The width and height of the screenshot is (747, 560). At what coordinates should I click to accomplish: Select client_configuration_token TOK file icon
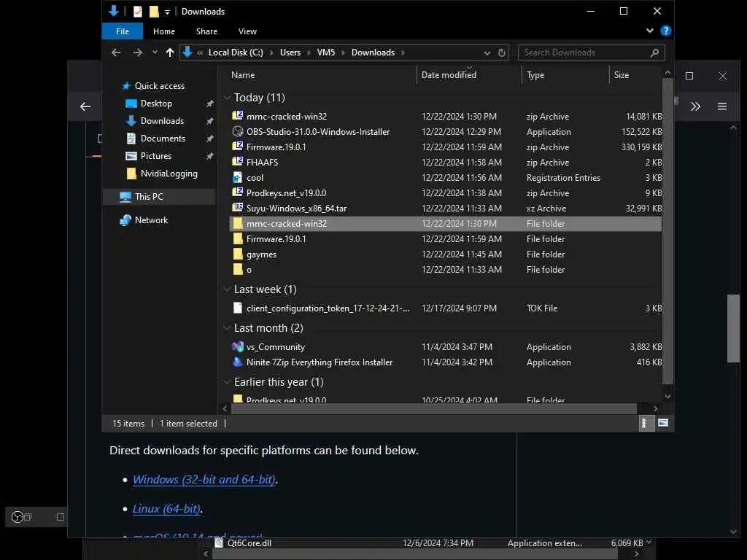(x=237, y=308)
